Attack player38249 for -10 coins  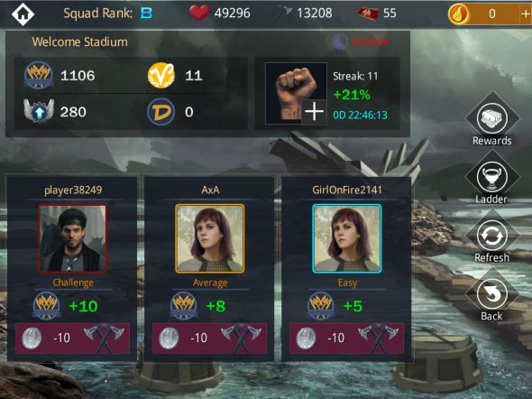point(73,339)
